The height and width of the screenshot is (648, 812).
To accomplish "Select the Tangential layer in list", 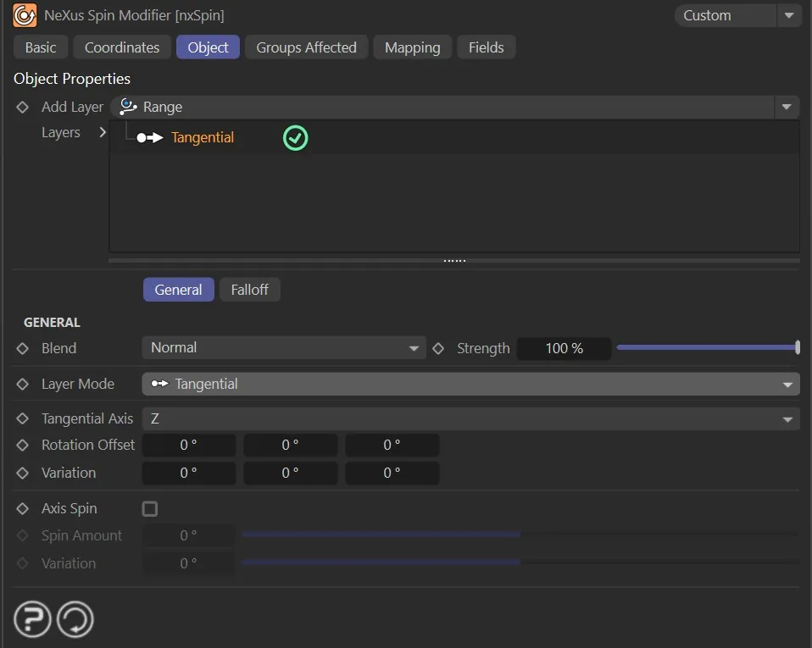I will 203,138.
